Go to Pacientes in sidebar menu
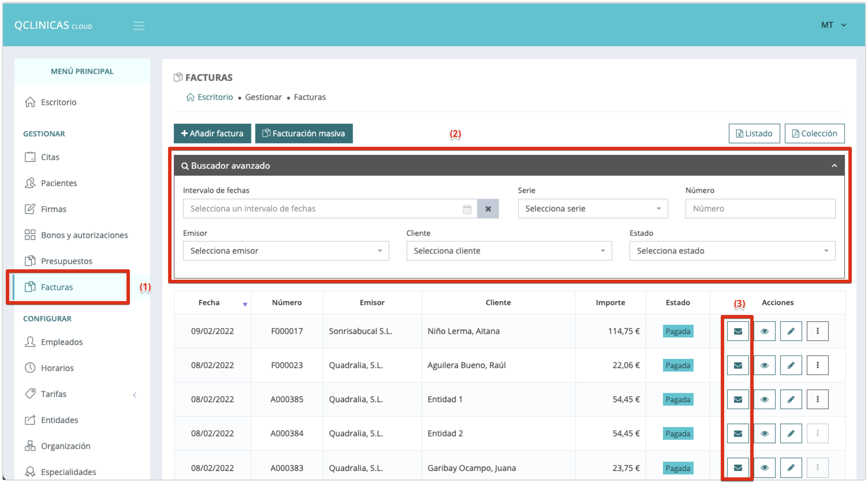 (59, 183)
